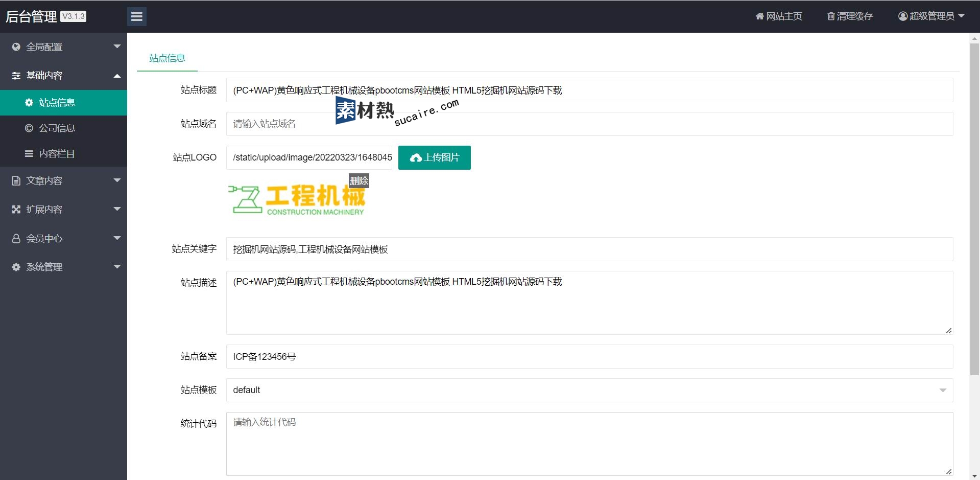Click the 站点描述 text area
Viewport: 980px width, 480px height.
pyautogui.click(x=589, y=303)
